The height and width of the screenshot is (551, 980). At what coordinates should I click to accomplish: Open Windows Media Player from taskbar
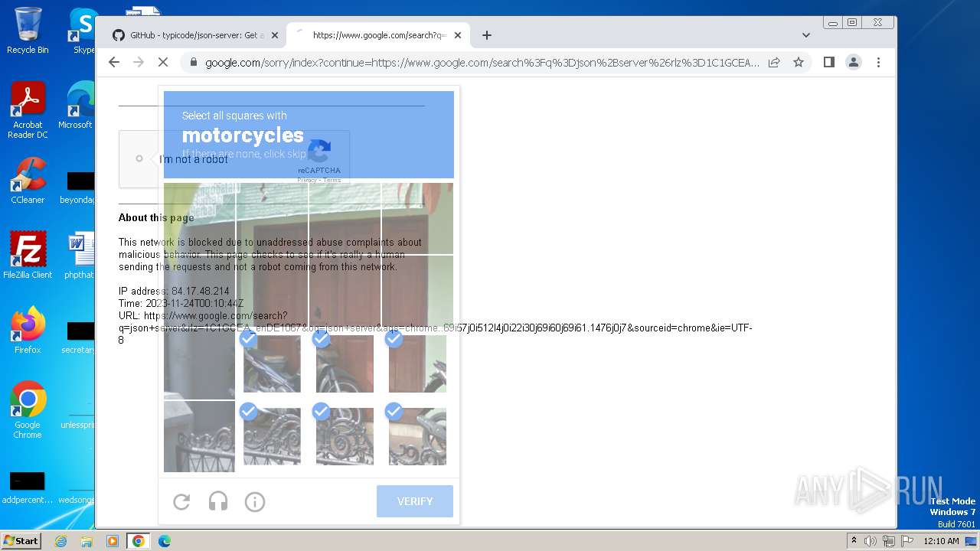pyautogui.click(x=113, y=541)
